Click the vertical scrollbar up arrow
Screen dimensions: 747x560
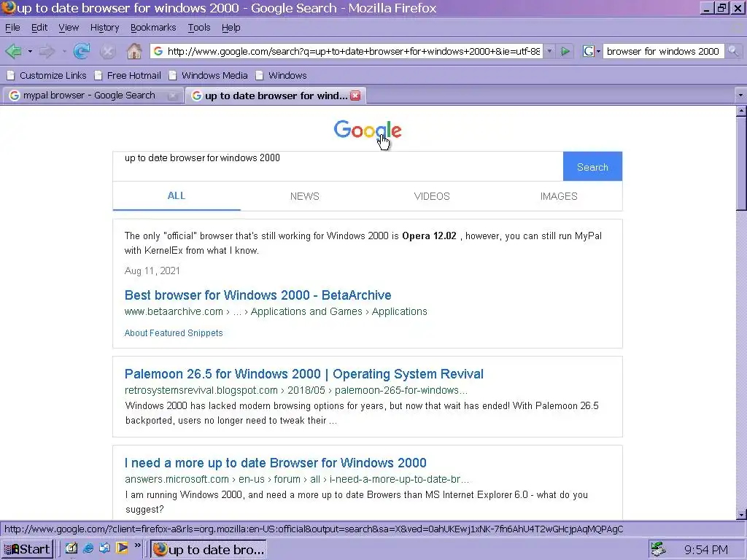(x=741, y=112)
